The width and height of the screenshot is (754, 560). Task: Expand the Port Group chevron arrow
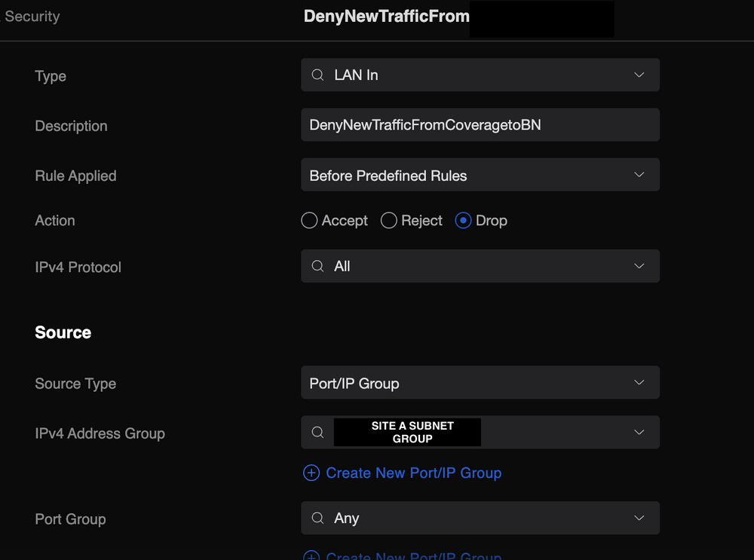pyautogui.click(x=639, y=519)
